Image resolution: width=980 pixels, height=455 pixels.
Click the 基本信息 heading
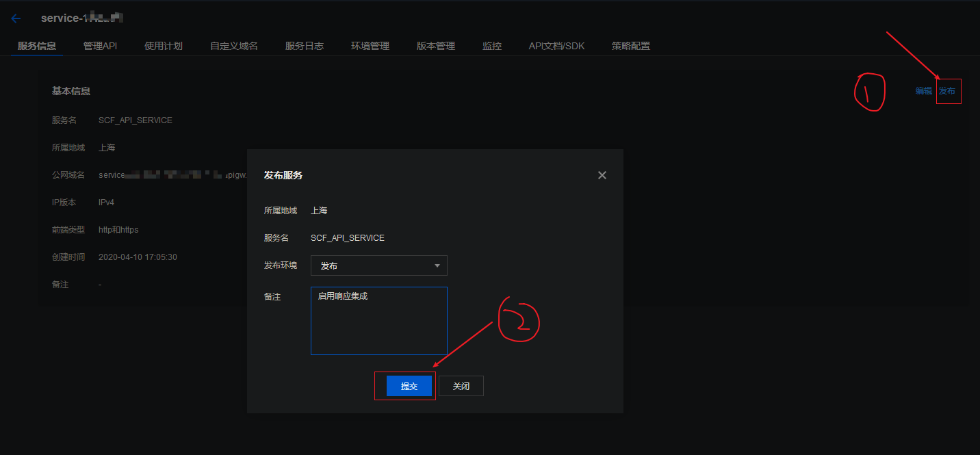coord(71,91)
